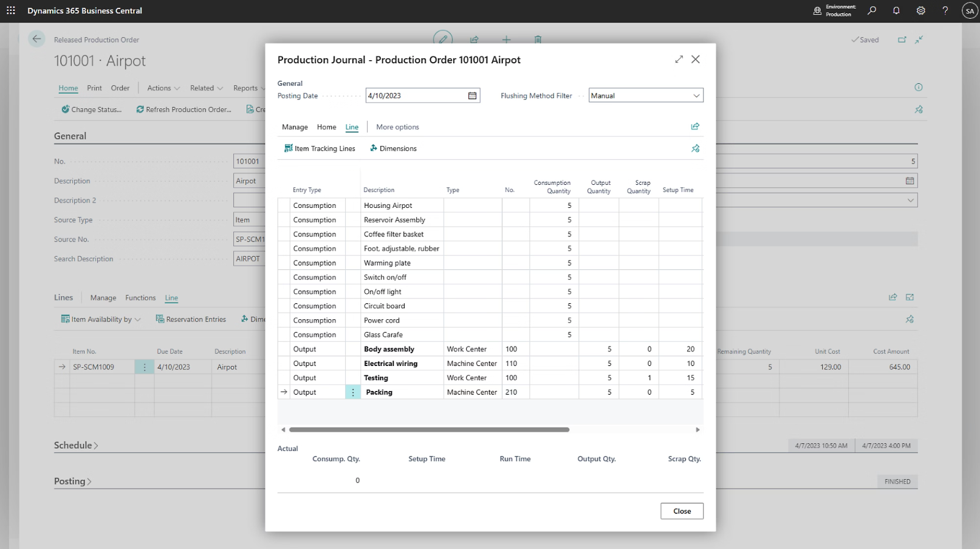The height and width of the screenshot is (549, 980).
Task: Click the Line tab in the Lines section
Action: pos(171,298)
